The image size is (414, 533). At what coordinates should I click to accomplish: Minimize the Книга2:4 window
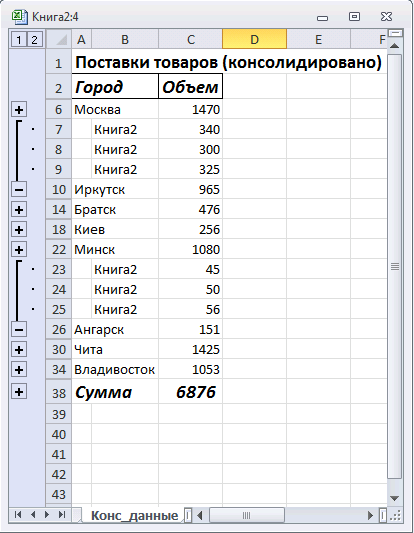[x=322, y=17]
